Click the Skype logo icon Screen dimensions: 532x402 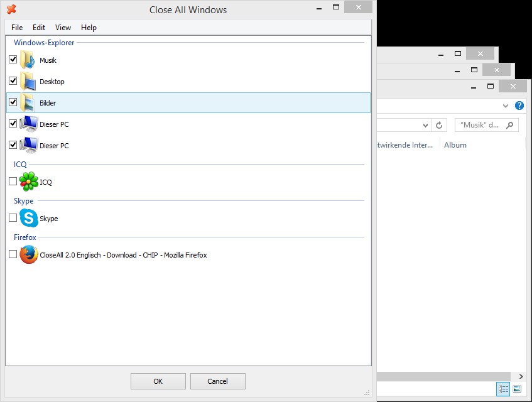tap(28, 218)
